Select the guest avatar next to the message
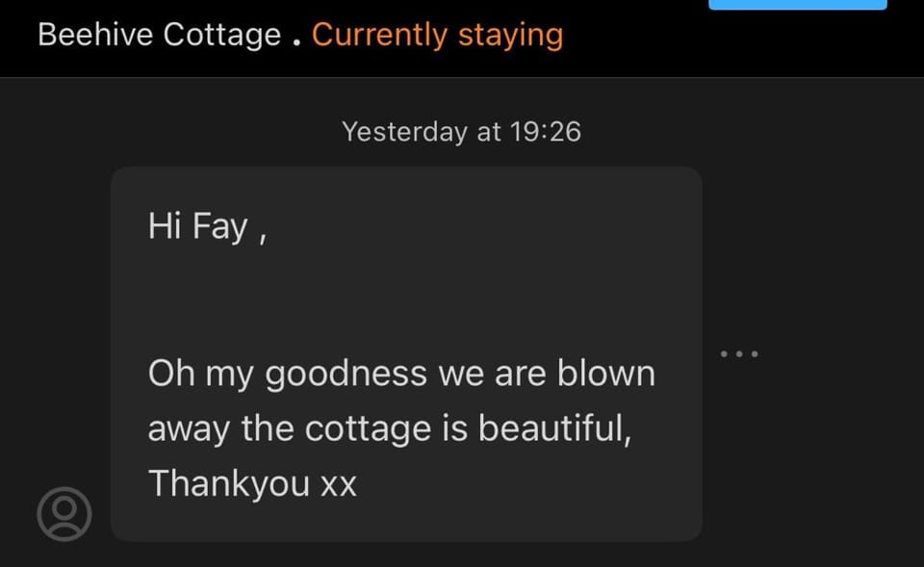Image resolution: width=924 pixels, height=567 pixels. (x=64, y=513)
